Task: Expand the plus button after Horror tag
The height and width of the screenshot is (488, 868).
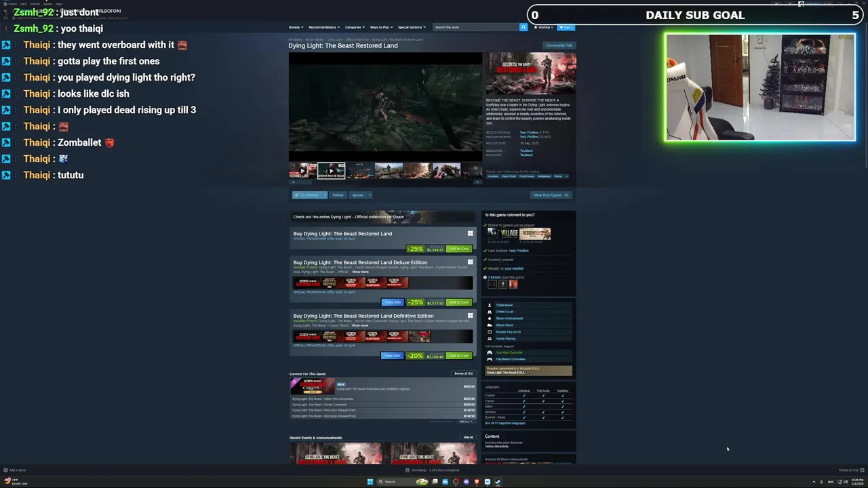Action: click(566, 176)
